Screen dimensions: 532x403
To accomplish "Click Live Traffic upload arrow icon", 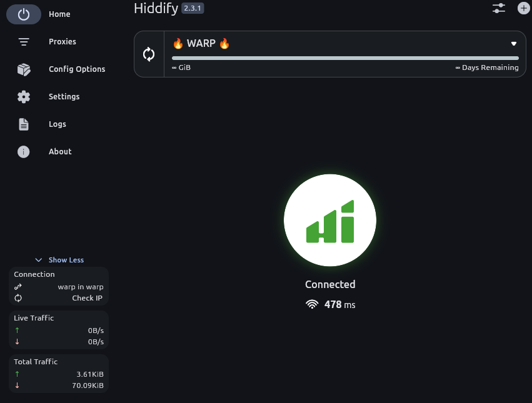I will click(x=18, y=331).
